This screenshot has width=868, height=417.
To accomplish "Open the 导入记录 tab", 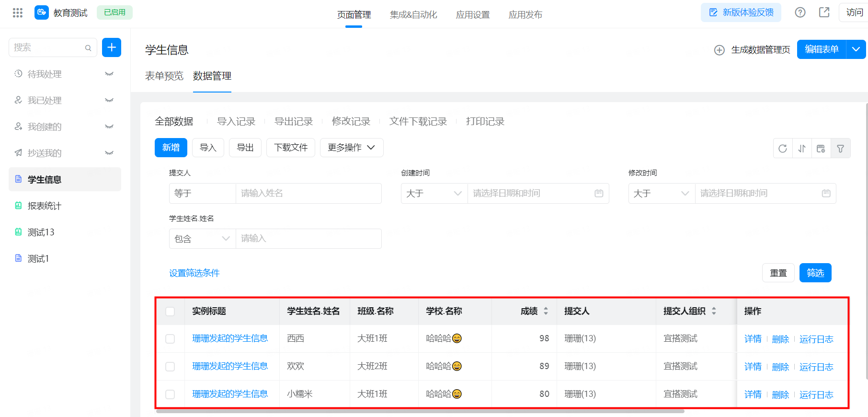I will coord(236,121).
